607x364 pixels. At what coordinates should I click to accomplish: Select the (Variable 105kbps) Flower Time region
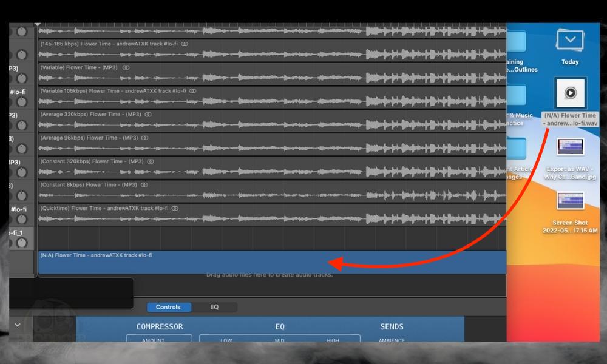tap(272, 98)
